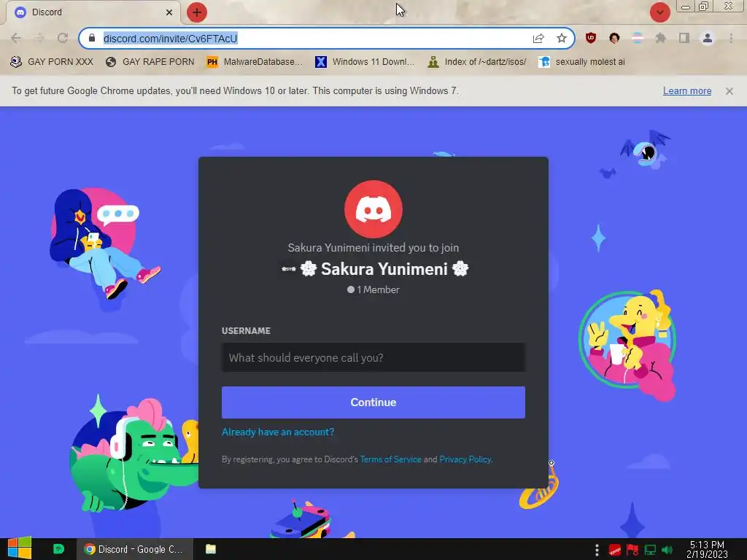Open the Privacy Policy link
This screenshot has height=560, width=747.
465,459
